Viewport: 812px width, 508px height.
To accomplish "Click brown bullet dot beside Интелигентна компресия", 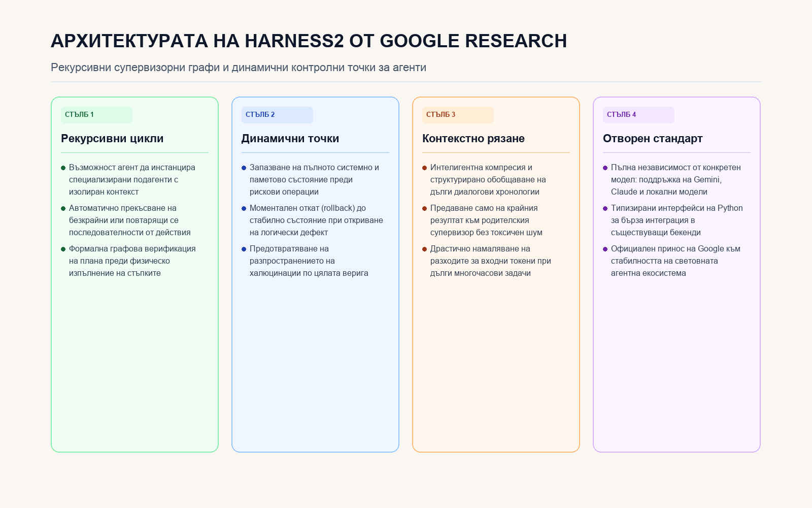I will (x=425, y=168).
